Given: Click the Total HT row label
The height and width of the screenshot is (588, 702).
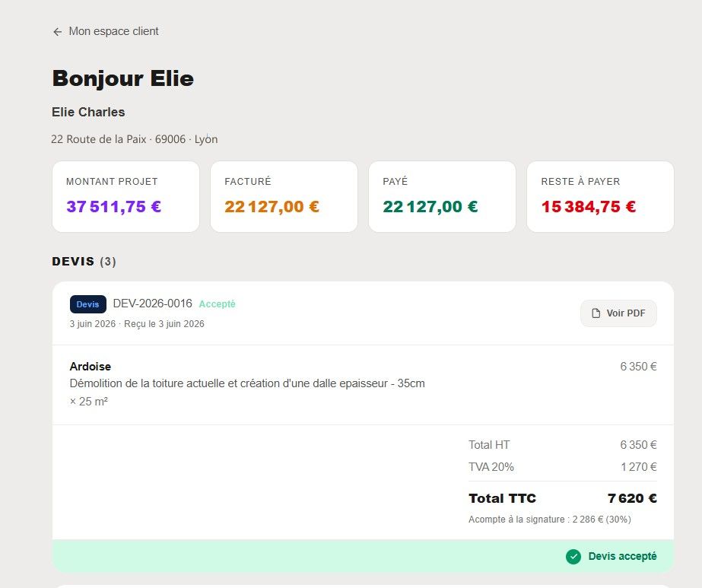Looking at the screenshot, I should coord(489,445).
